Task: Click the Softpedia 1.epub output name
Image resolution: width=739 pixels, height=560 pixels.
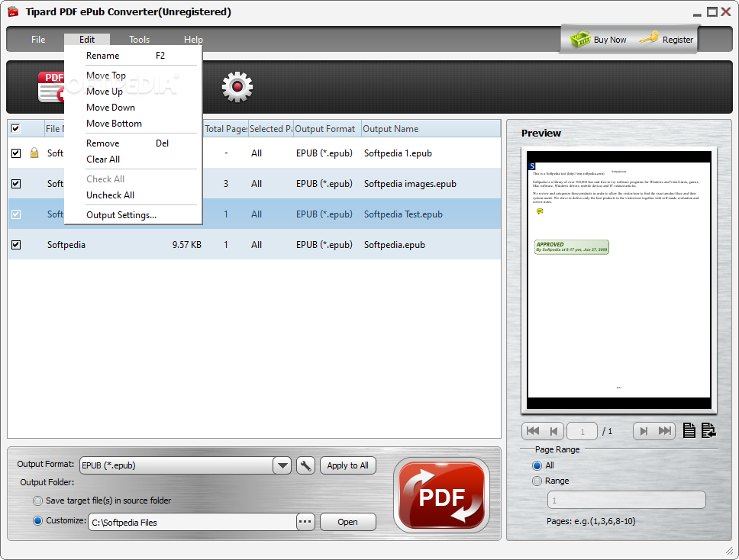Action: click(x=398, y=153)
